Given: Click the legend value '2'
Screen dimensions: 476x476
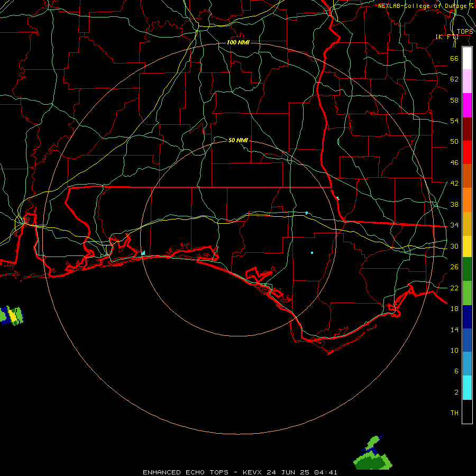Looking at the screenshot, I should (456, 392).
